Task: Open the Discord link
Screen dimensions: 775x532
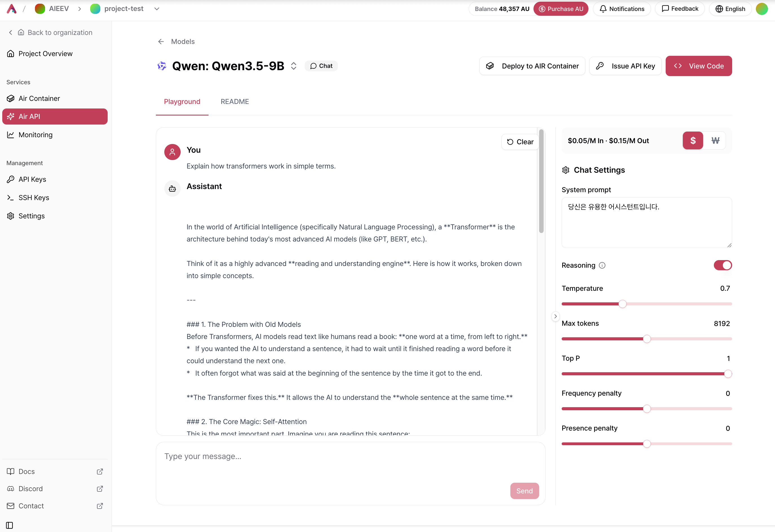Action: pyautogui.click(x=55, y=489)
